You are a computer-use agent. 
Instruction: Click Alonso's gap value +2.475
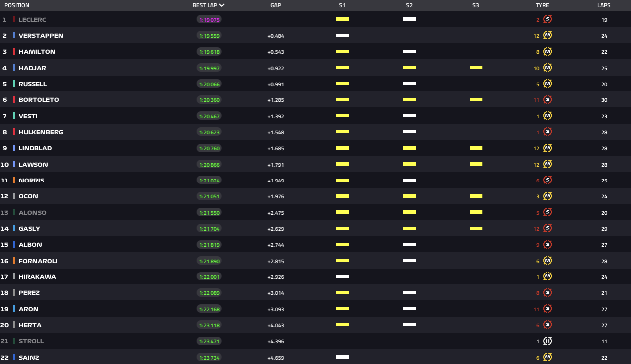[x=276, y=213]
